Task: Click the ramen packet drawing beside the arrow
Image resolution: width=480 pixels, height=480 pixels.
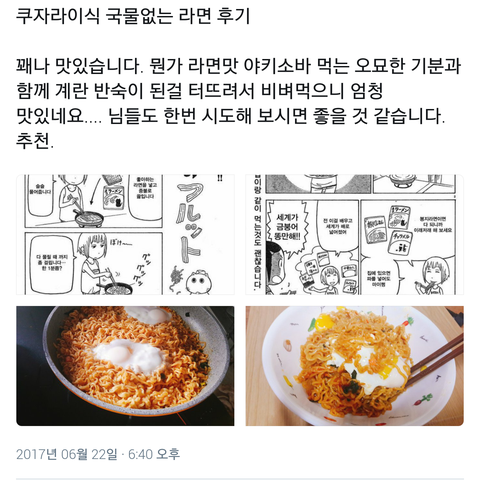Action: point(114,197)
